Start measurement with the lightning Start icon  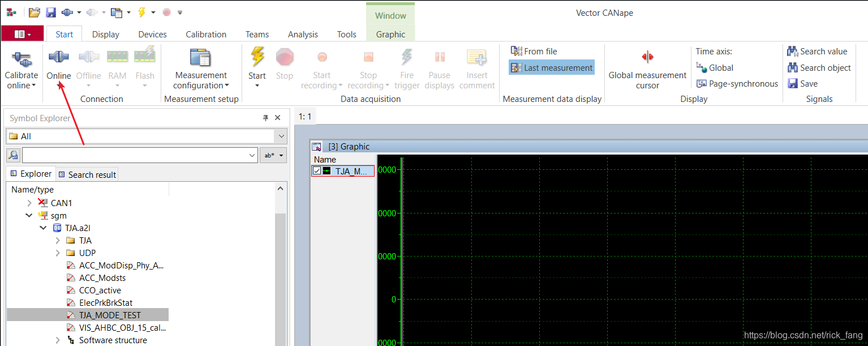[x=257, y=57]
